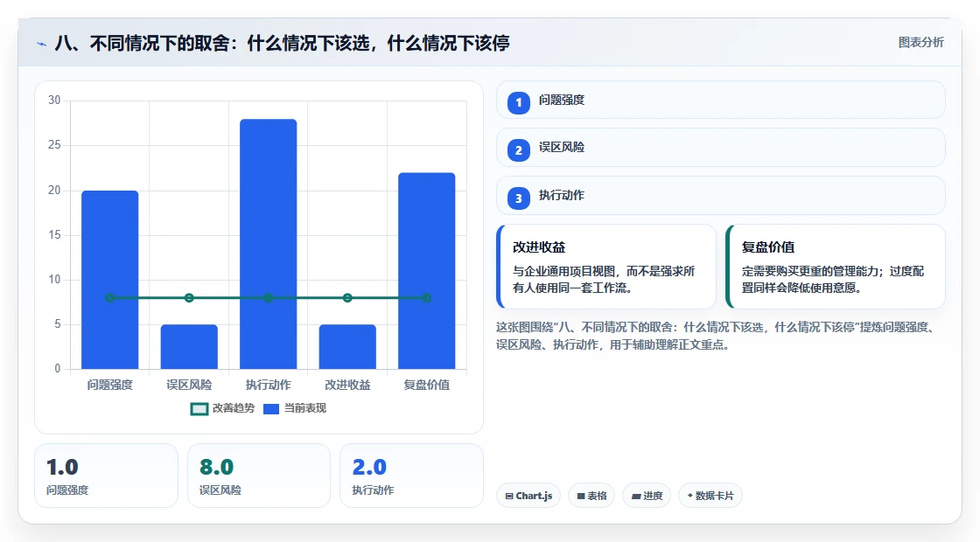Image resolution: width=980 pixels, height=542 pixels.
Task: Click the numbered badge 2 for 误区风险
Action: tap(518, 149)
